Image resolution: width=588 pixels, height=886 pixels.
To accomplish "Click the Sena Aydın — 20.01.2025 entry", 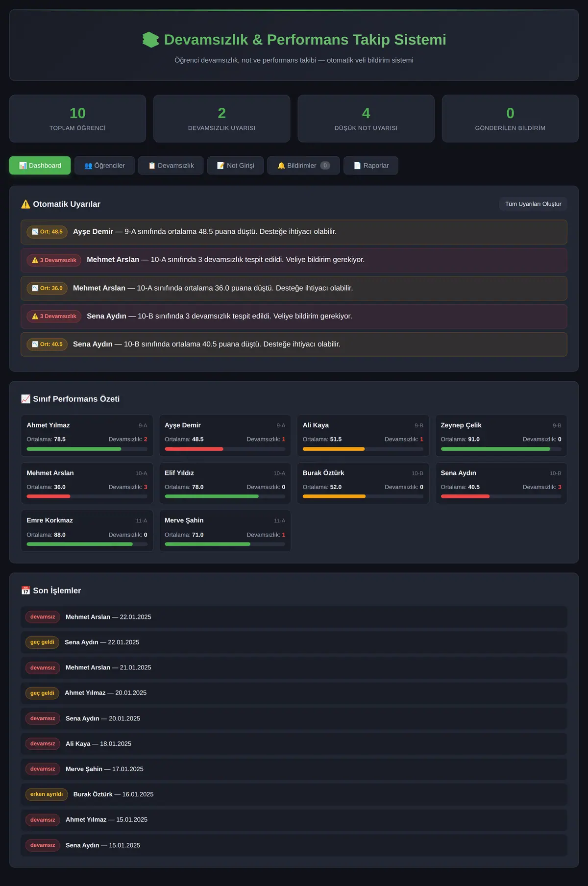I will (x=294, y=718).
